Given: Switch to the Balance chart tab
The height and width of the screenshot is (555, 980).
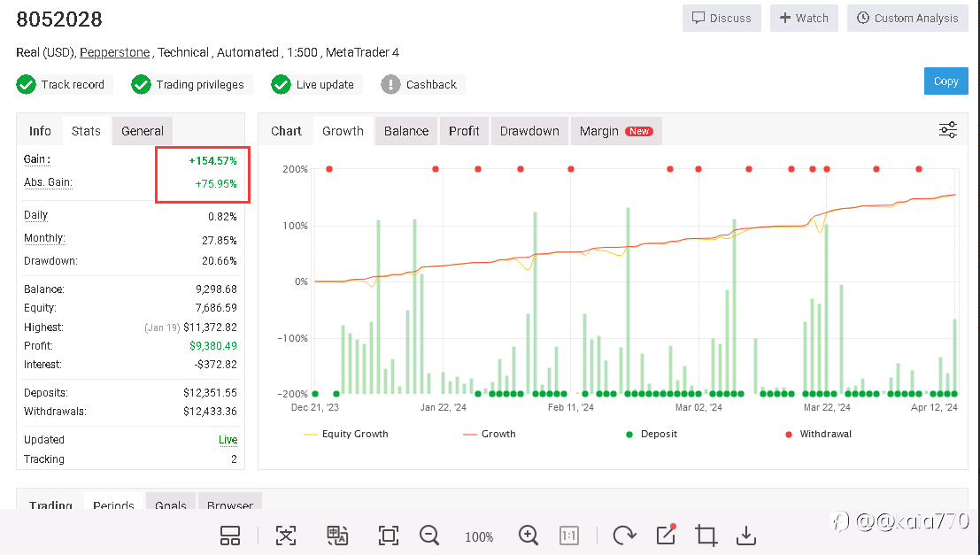Looking at the screenshot, I should pos(406,131).
